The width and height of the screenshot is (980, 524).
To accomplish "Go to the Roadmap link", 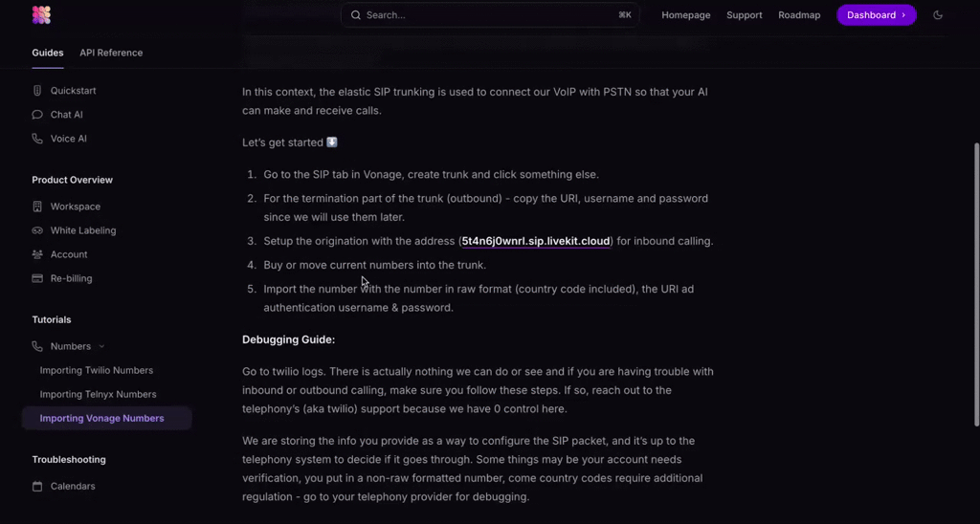I will (799, 15).
